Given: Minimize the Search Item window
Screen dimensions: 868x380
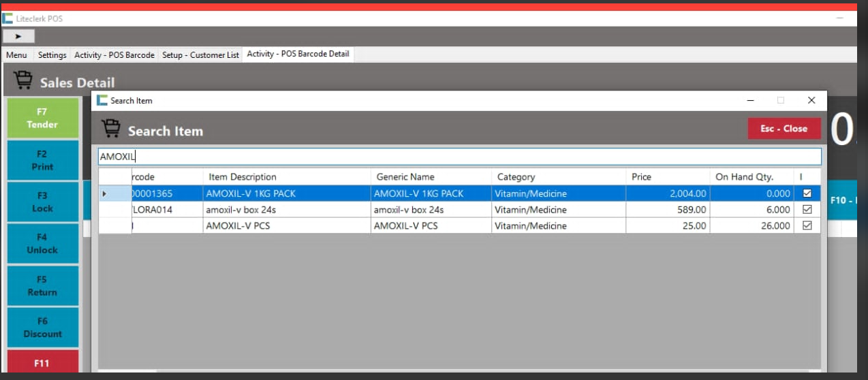Looking at the screenshot, I should tap(751, 100).
